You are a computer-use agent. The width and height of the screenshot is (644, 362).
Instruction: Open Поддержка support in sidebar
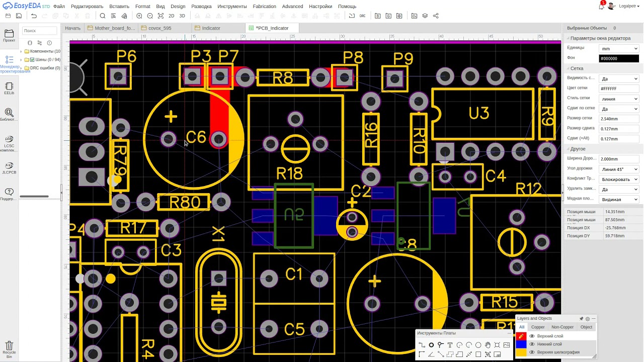(x=9, y=194)
